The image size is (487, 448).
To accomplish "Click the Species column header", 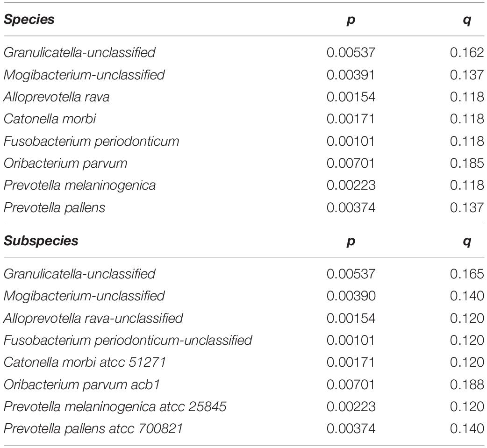I will click(29, 20).
